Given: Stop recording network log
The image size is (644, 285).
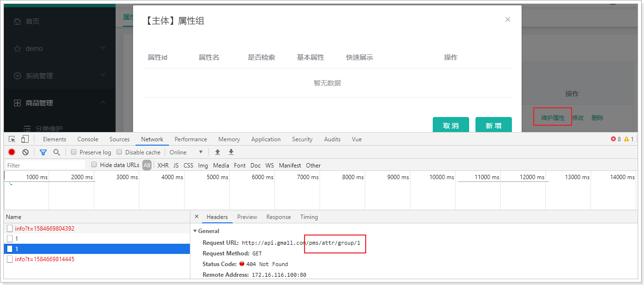Looking at the screenshot, I should click(x=12, y=152).
